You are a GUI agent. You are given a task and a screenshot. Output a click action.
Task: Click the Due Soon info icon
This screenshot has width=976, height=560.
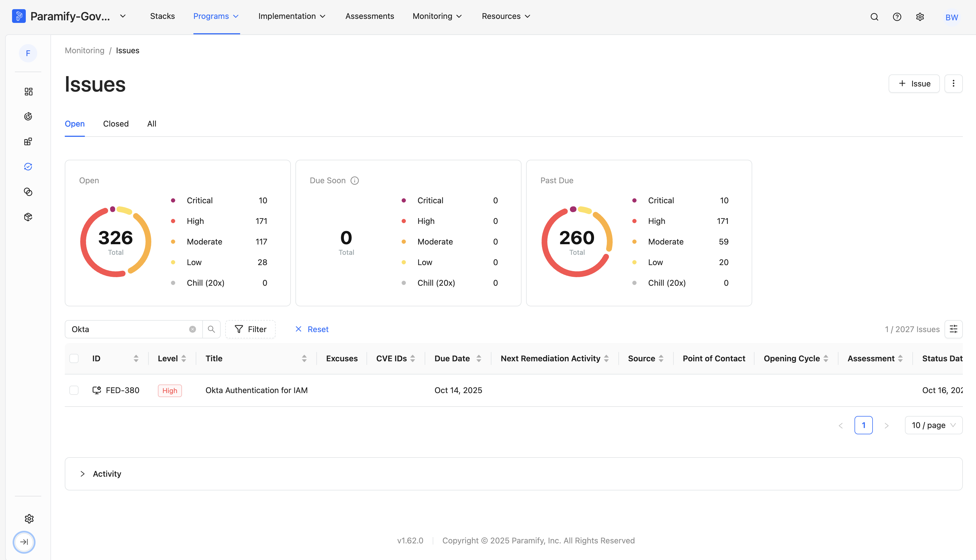click(354, 180)
